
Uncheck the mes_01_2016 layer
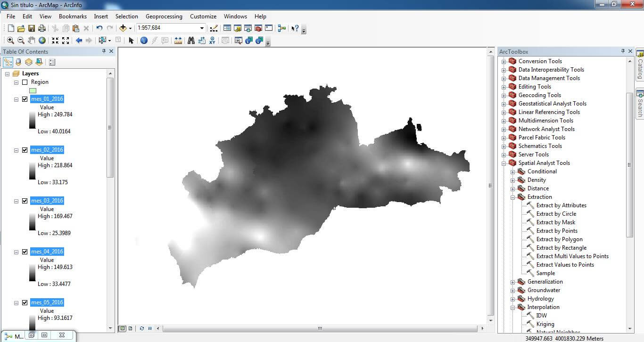(25, 99)
